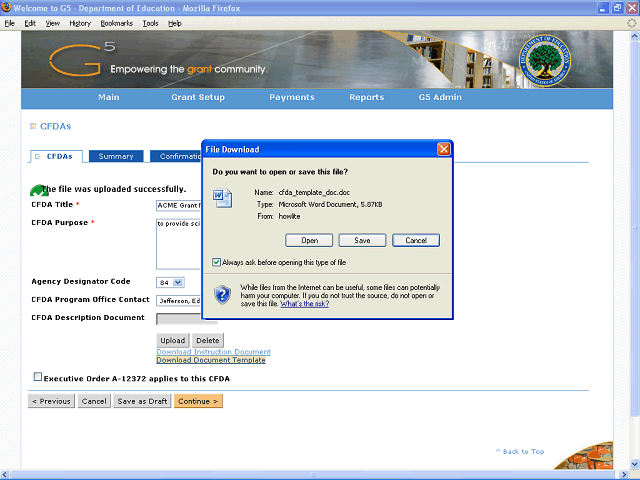Click Save as Draft button

click(x=142, y=401)
